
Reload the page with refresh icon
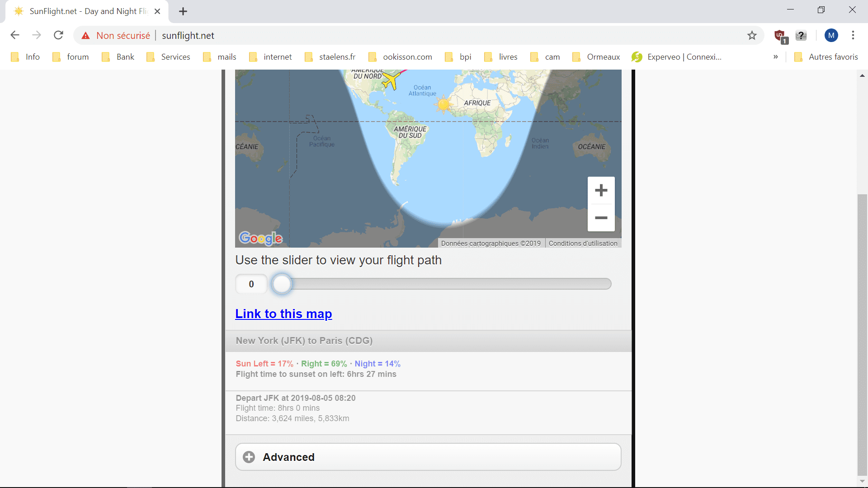click(x=58, y=35)
